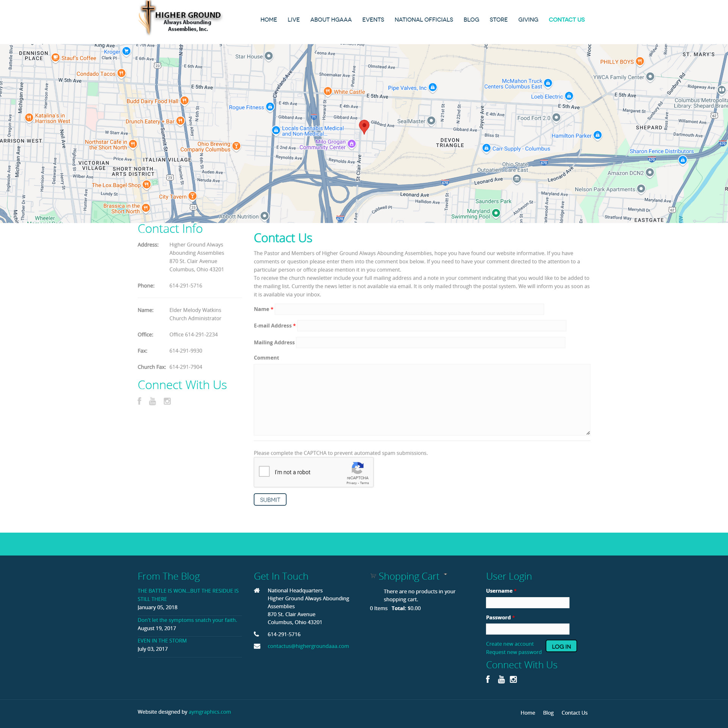Open the National Officials menu item
The image size is (728, 728).
[424, 20]
